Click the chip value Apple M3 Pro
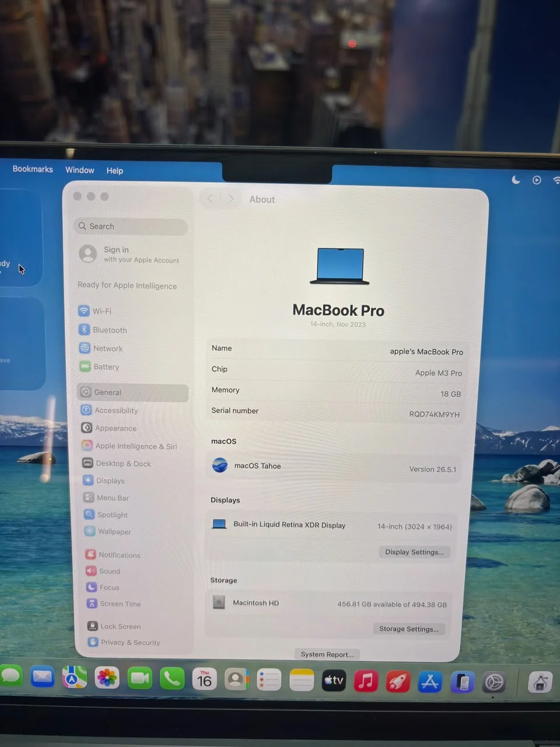The width and height of the screenshot is (560, 747). coord(439,373)
